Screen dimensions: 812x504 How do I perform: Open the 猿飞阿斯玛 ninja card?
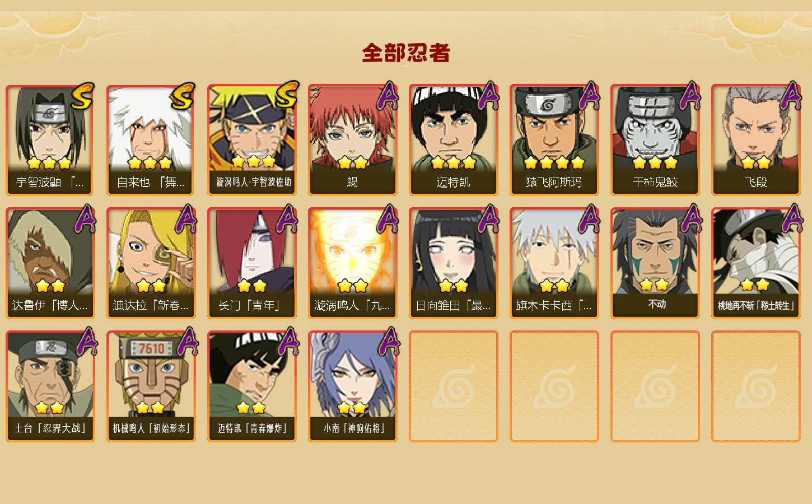[x=554, y=140]
